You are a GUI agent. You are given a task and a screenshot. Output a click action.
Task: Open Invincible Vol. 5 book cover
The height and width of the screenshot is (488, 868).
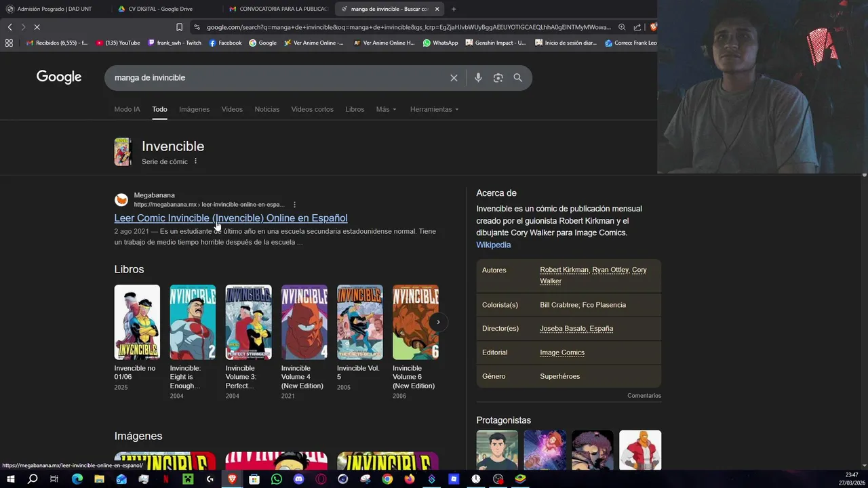click(359, 322)
